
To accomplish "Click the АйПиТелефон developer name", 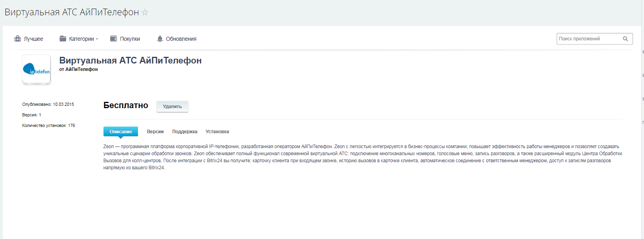I will tap(82, 69).
